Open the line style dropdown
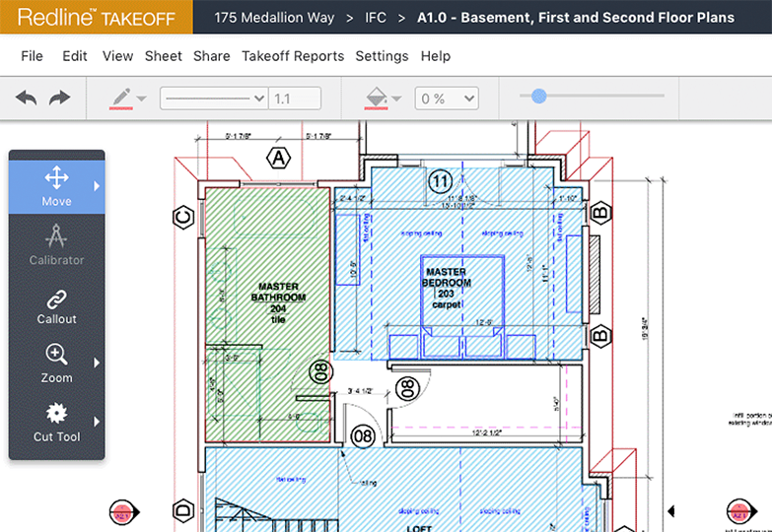This screenshot has height=532, width=772. pos(214,99)
